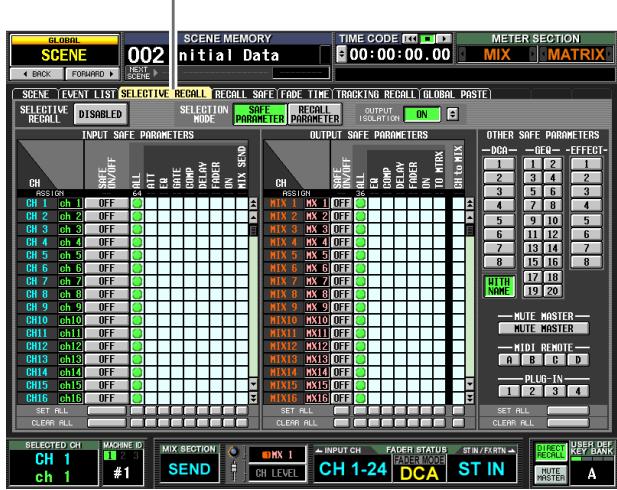Open the EVENT LIST tab

89,94
